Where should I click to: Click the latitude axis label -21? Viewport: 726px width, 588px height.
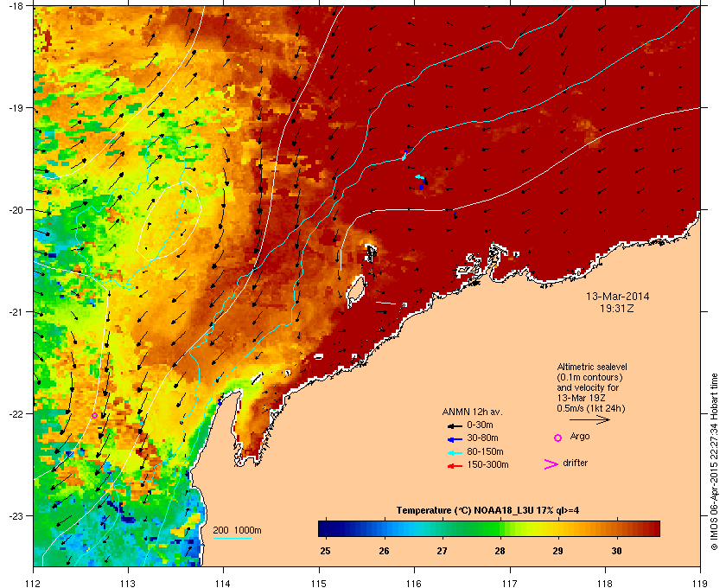16,312
